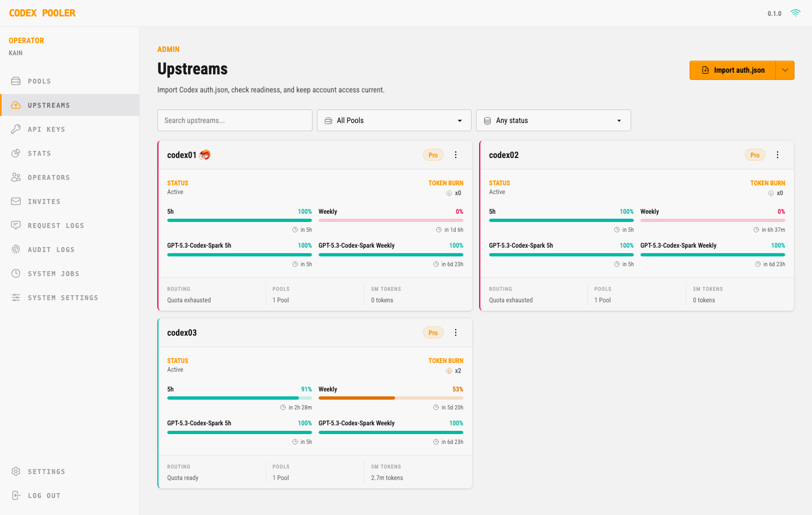Screen dimensions: 812x515
Task: Click the System Jobs clock icon
Action: click(16, 273)
